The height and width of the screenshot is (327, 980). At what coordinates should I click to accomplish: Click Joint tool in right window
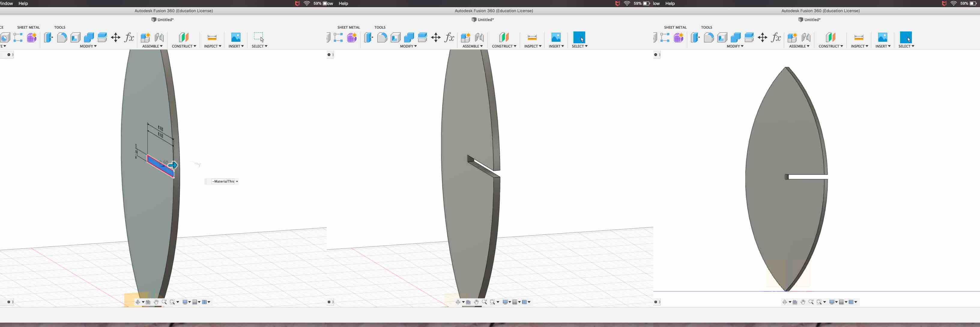click(806, 37)
